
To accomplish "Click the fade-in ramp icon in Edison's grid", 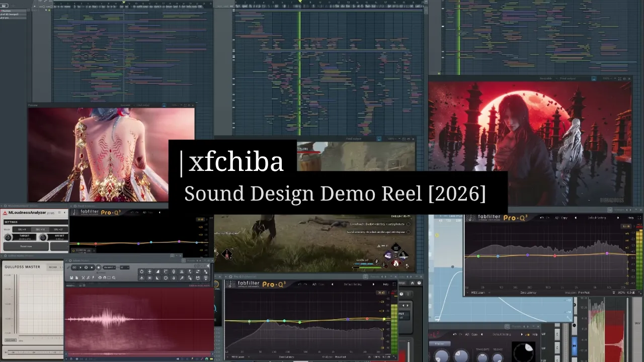I will (x=157, y=271).
